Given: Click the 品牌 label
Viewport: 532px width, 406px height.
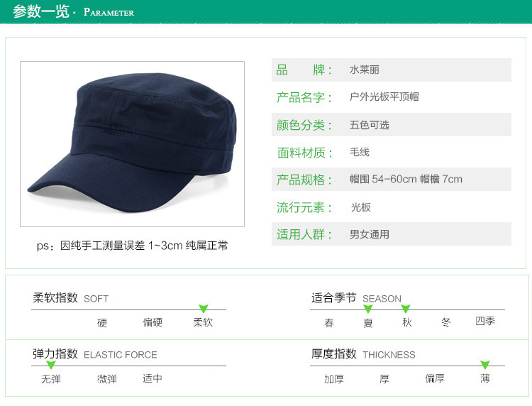Looking at the screenshot, I should click(304, 70).
